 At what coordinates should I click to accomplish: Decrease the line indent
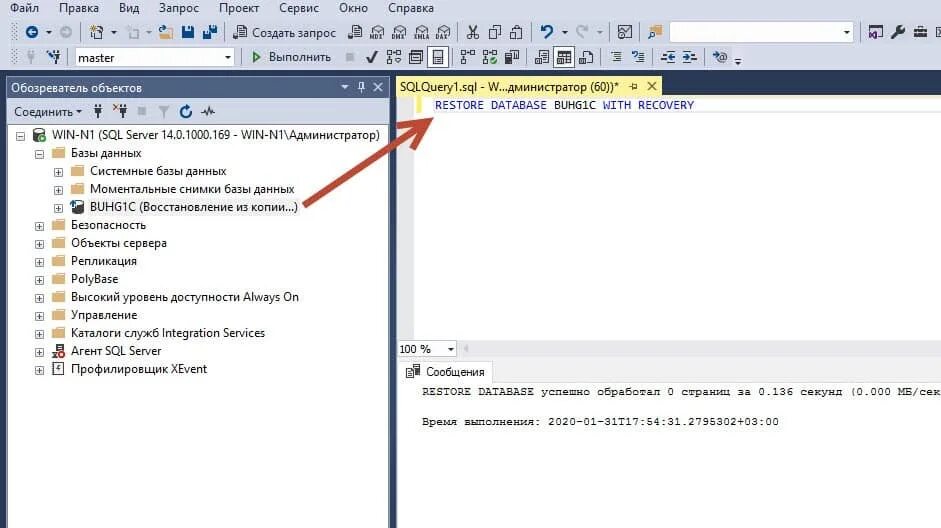click(x=668, y=57)
